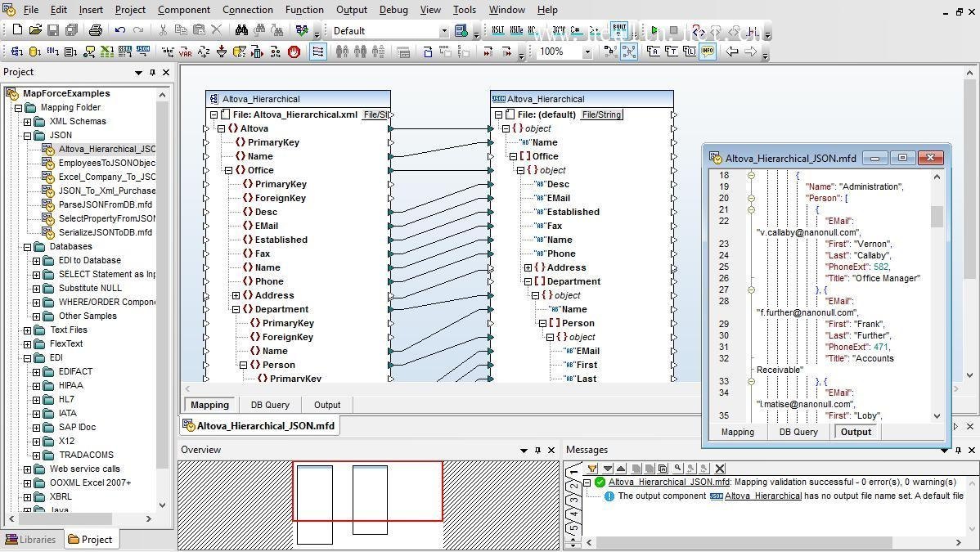
Task: Open the Component menu
Action: click(x=184, y=9)
